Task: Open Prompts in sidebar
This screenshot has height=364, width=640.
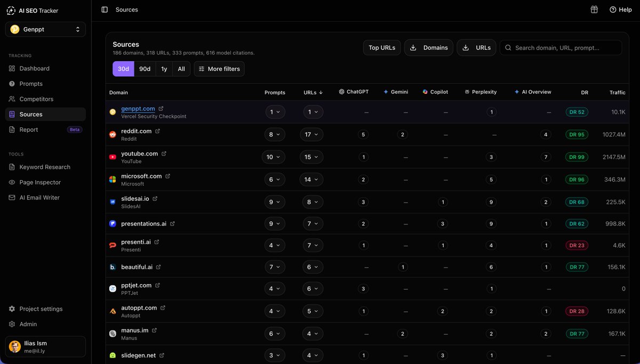Action: [45, 84]
